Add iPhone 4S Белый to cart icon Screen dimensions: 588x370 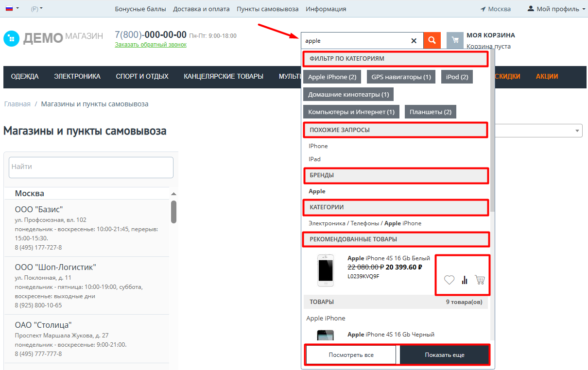480,280
